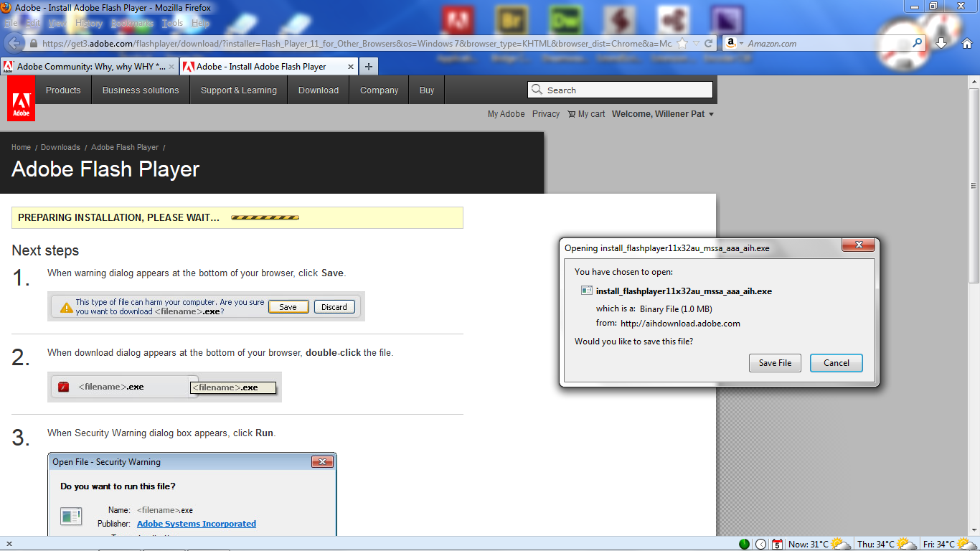Reload the page with the refresh icon
The width and height of the screenshot is (980, 551).
(x=709, y=43)
